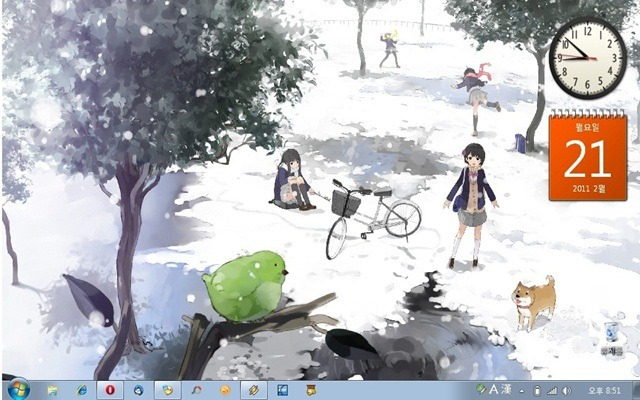Click the orange calendar gadget showing 21
This screenshot has width=640, height=400.
[x=588, y=156]
